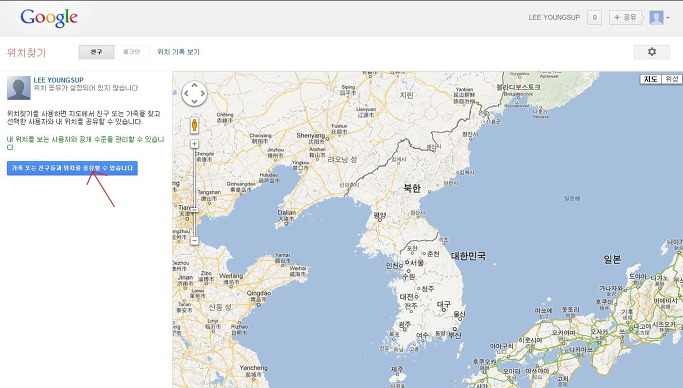Switch to the 친구 tab
Image resolution: width=683 pixels, height=388 pixels.
point(96,52)
